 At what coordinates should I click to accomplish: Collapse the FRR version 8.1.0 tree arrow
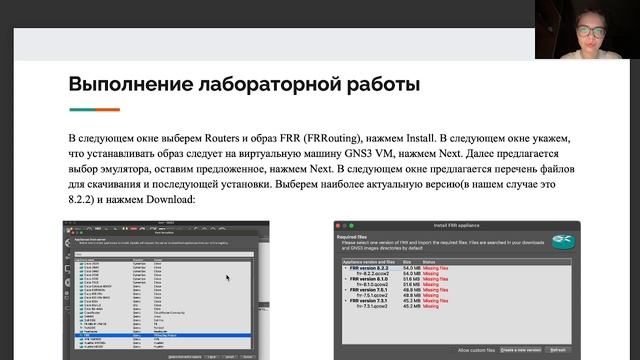346,279
